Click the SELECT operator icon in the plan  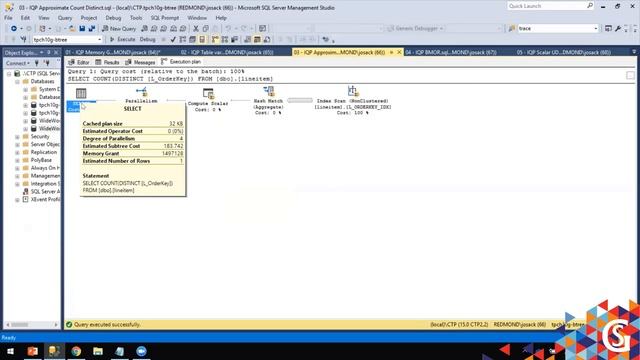(81, 93)
